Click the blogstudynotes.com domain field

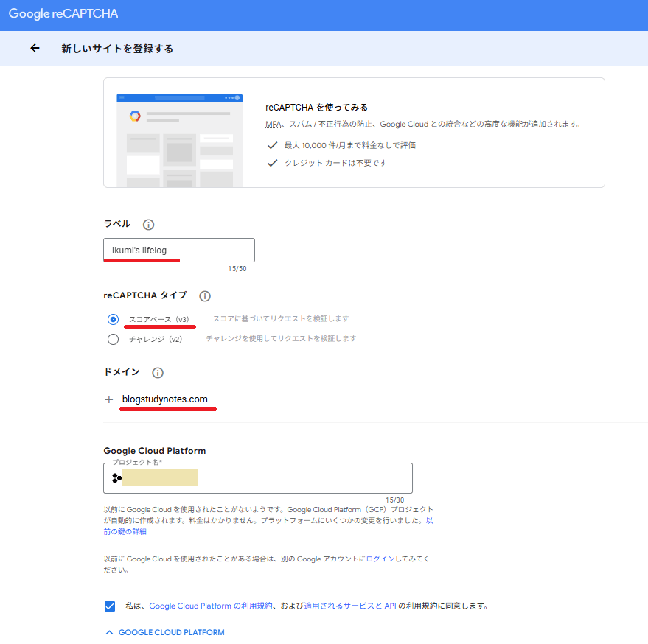click(165, 399)
